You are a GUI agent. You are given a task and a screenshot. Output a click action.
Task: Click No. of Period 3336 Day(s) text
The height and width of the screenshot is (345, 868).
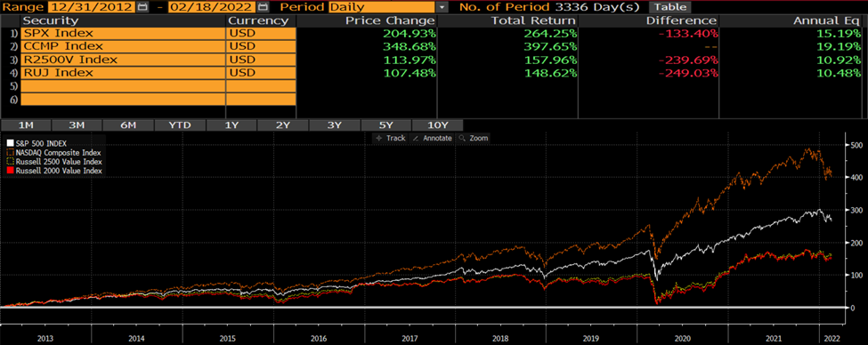pyautogui.click(x=549, y=7)
